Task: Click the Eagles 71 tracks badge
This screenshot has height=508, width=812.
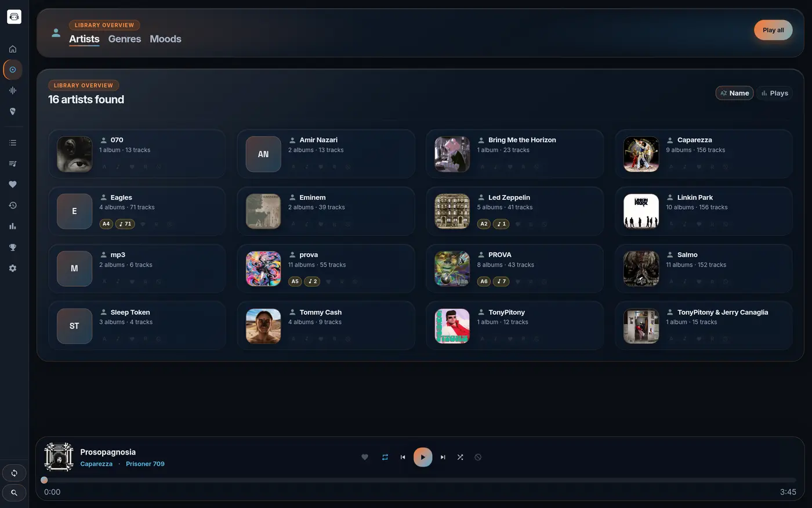Action: (125, 224)
